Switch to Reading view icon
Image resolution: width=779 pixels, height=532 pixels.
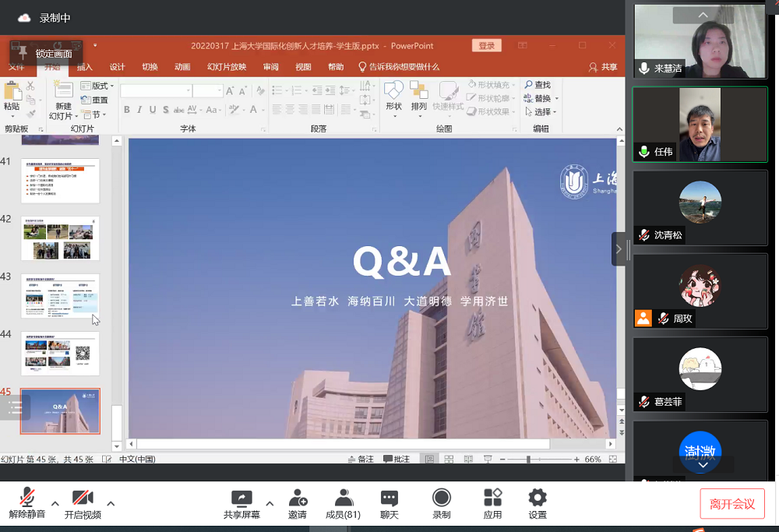click(x=468, y=460)
